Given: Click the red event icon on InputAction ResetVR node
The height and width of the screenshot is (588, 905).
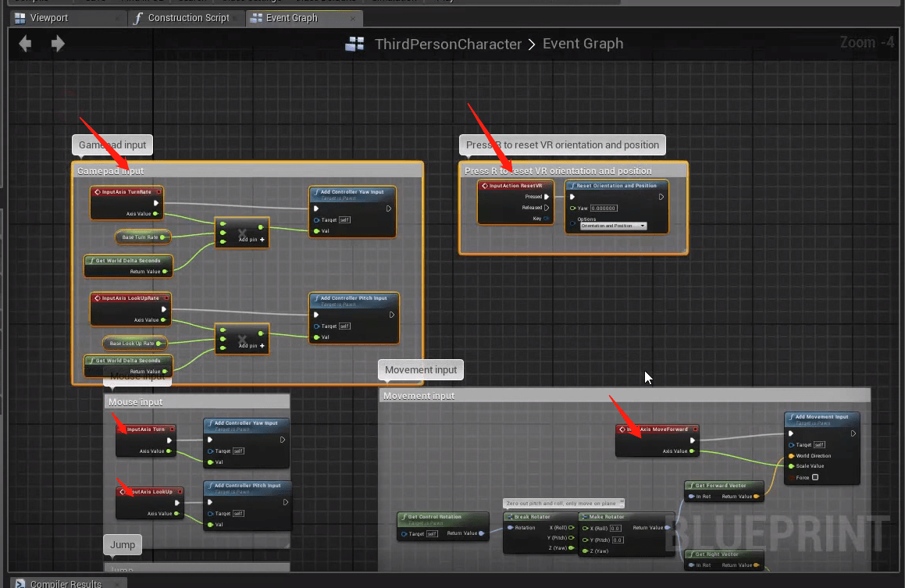Looking at the screenshot, I should click(x=485, y=185).
